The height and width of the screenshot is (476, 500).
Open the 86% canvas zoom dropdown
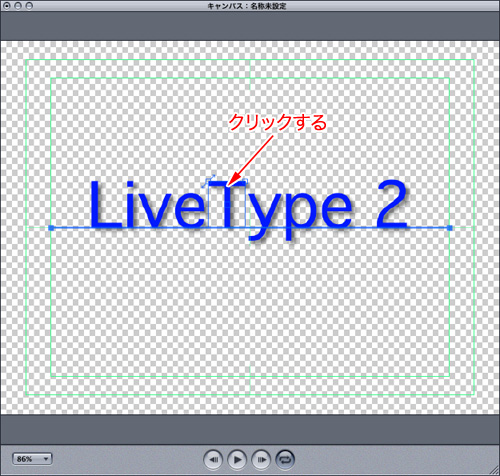coord(32,459)
